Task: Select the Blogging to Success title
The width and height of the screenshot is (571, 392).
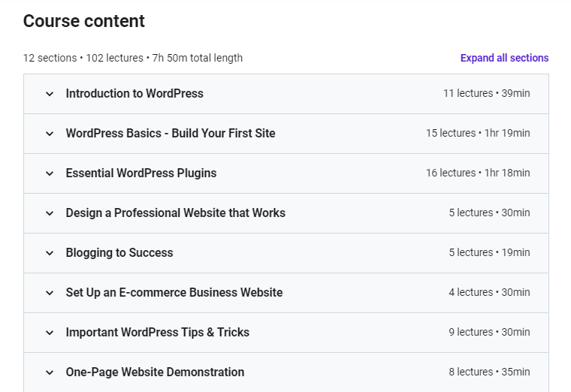Action: tap(119, 252)
